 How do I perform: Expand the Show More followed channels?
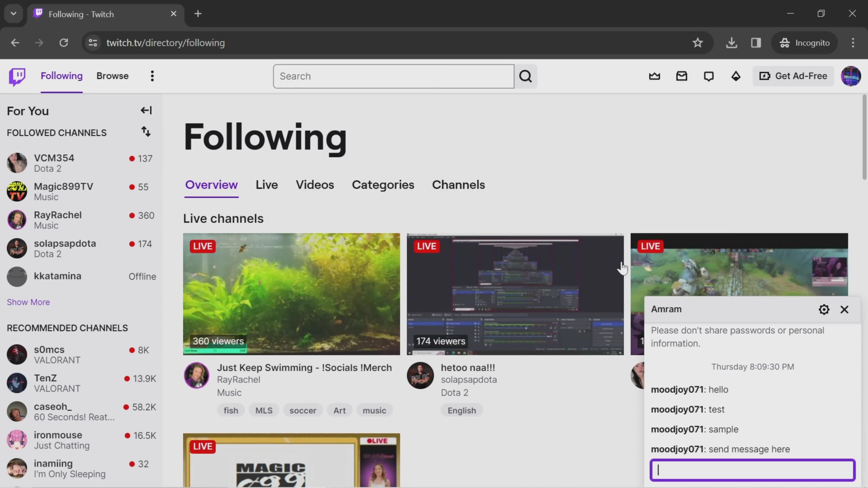tap(28, 302)
